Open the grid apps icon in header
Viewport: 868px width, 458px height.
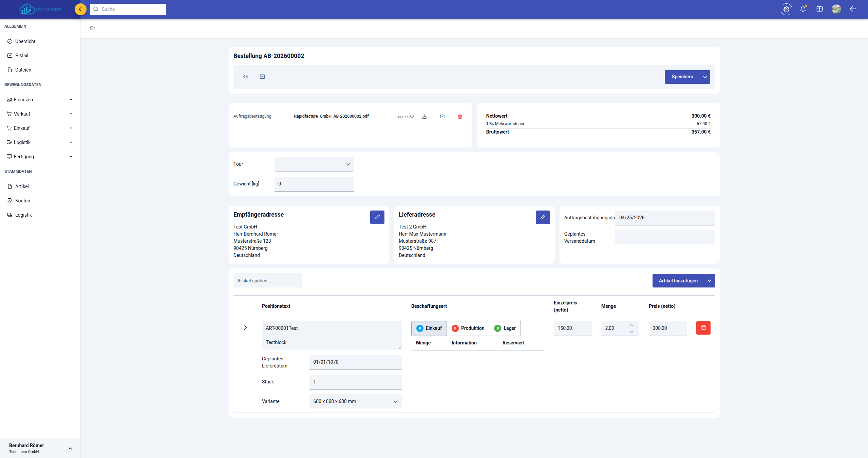pyautogui.click(x=819, y=9)
